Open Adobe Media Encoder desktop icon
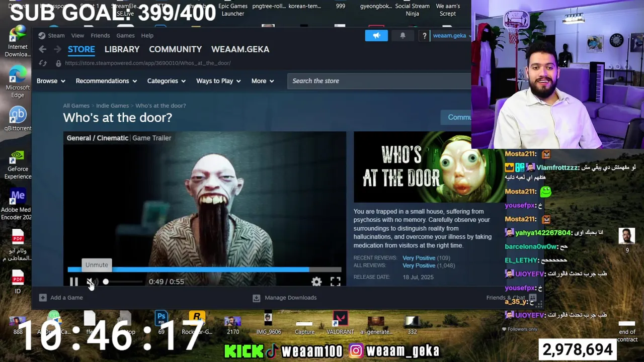This screenshot has height=362, width=644. [18, 205]
